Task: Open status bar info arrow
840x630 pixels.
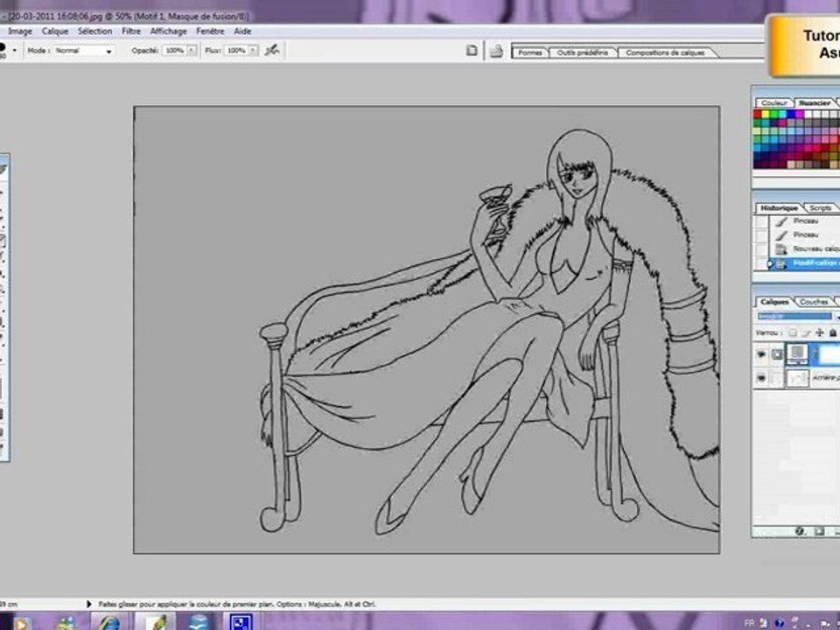Action: 89,604
